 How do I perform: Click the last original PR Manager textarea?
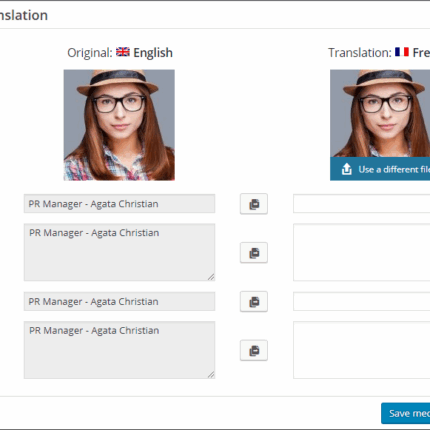tap(119, 350)
